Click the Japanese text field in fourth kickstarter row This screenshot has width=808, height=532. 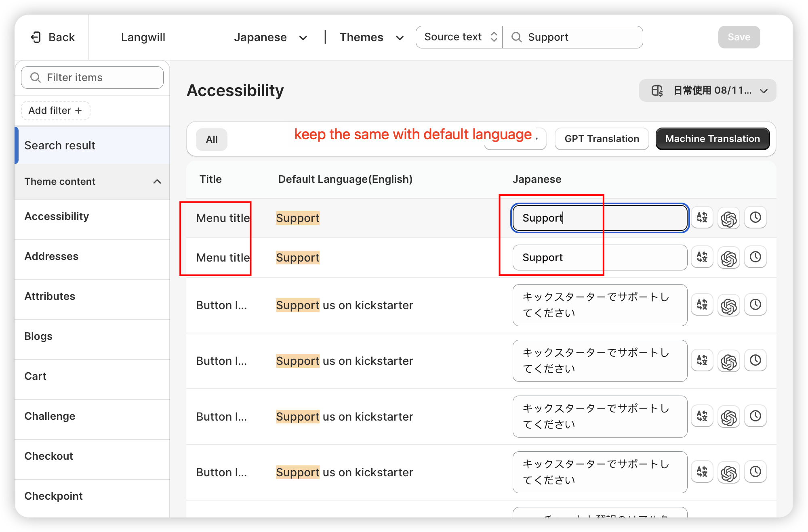click(x=600, y=472)
